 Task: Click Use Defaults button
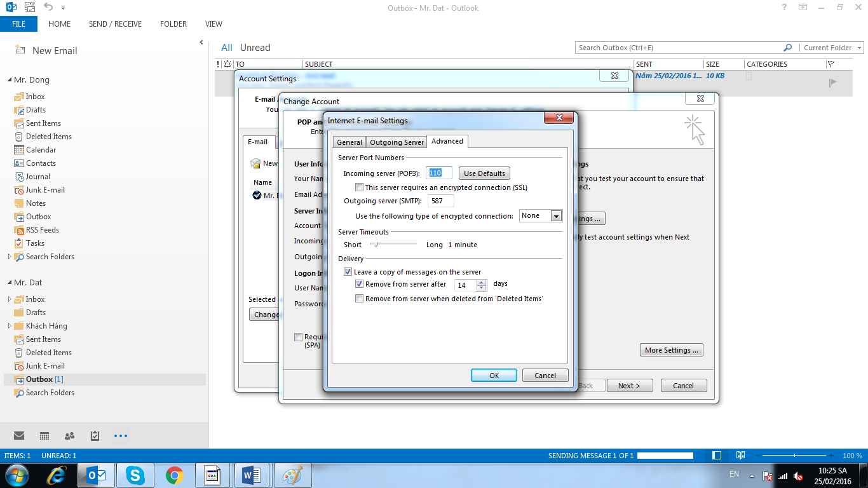coord(484,173)
